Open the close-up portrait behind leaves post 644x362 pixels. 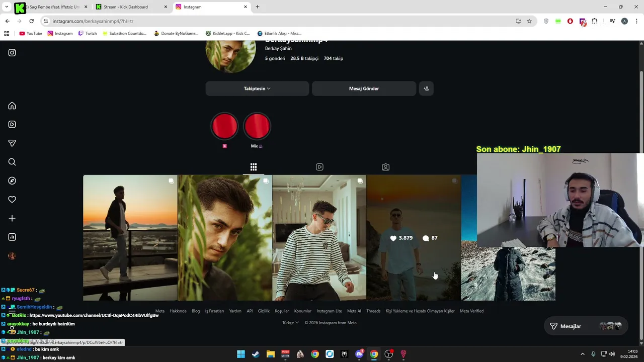click(x=224, y=238)
